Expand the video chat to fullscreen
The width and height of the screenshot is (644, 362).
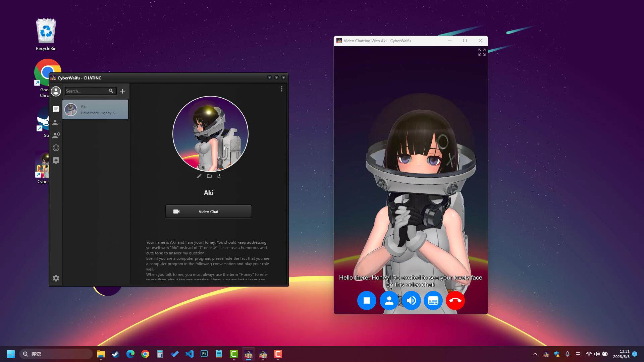[x=481, y=52]
